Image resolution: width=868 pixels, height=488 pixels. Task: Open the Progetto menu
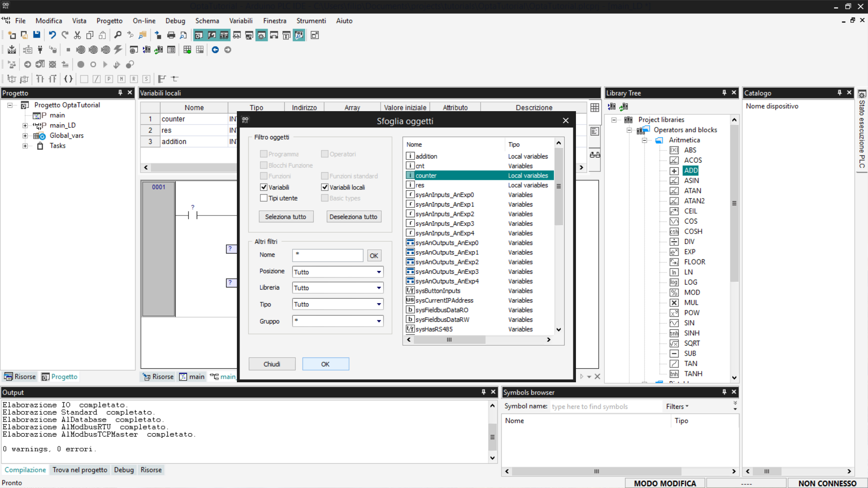tap(109, 21)
